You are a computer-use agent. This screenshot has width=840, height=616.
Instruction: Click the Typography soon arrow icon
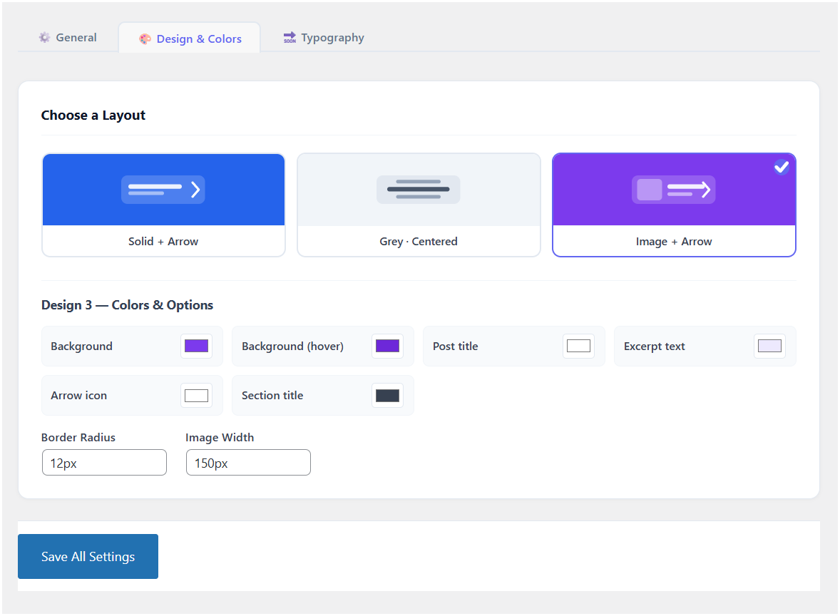coord(290,37)
